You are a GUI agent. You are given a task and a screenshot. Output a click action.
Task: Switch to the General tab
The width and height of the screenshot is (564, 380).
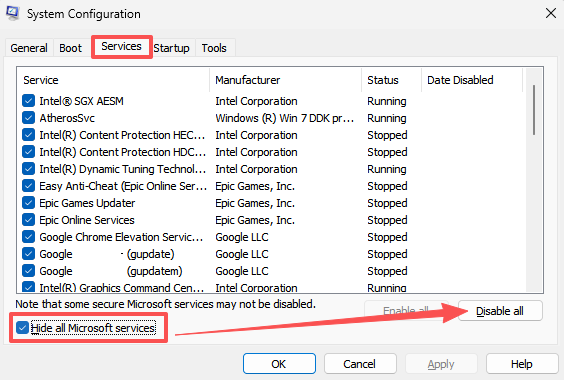(29, 48)
